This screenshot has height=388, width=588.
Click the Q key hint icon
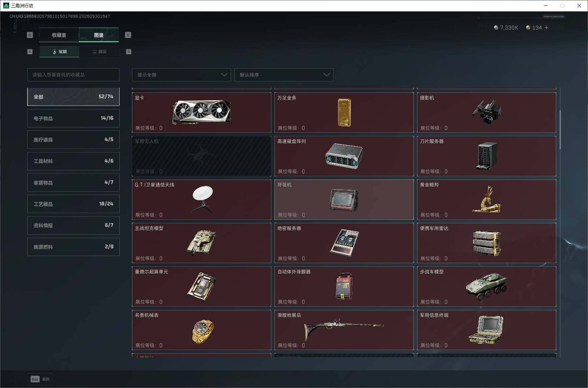(30, 35)
